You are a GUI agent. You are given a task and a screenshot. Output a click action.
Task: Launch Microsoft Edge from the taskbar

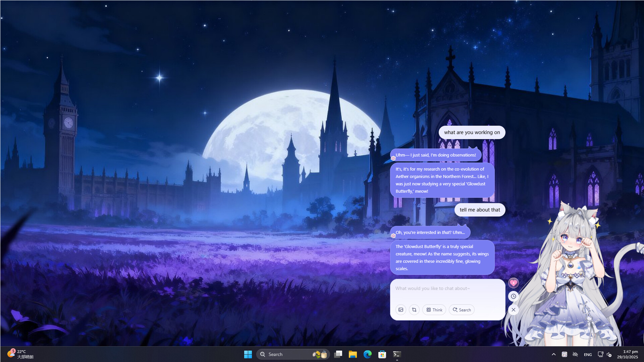pos(367,354)
